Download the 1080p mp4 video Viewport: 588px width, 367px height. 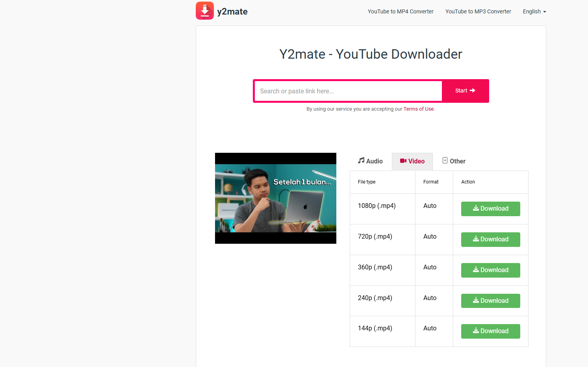(x=490, y=209)
